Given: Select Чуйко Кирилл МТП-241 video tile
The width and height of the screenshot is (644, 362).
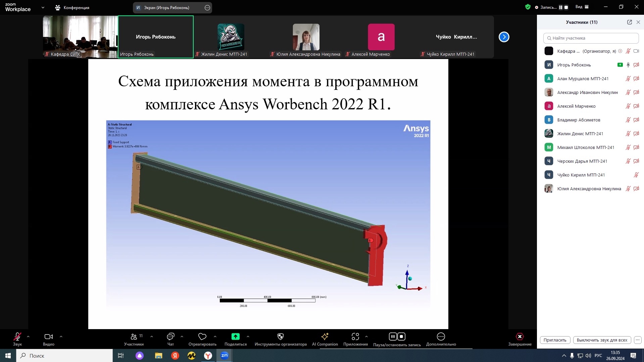Looking at the screenshot, I should click(x=456, y=37).
